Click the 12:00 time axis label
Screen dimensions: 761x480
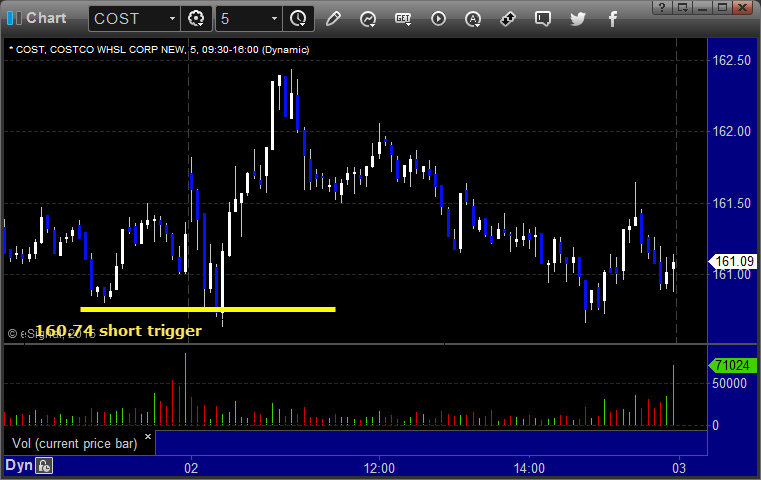point(379,468)
